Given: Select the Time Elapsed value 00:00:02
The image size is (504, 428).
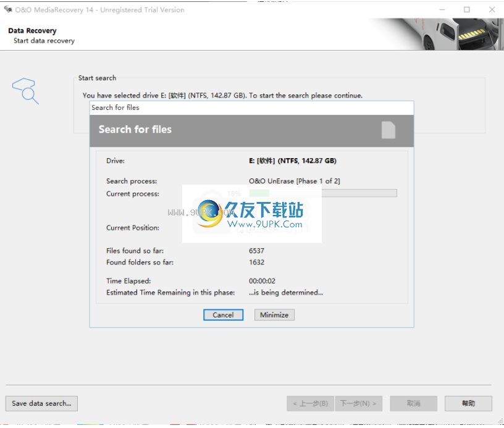Looking at the screenshot, I should (x=262, y=281).
